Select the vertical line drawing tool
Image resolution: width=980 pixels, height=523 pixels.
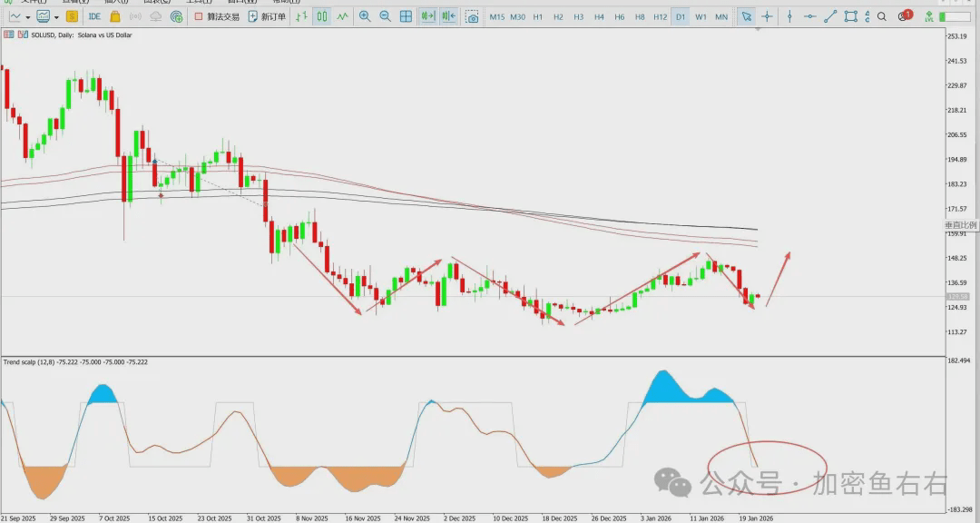pyautogui.click(x=789, y=16)
